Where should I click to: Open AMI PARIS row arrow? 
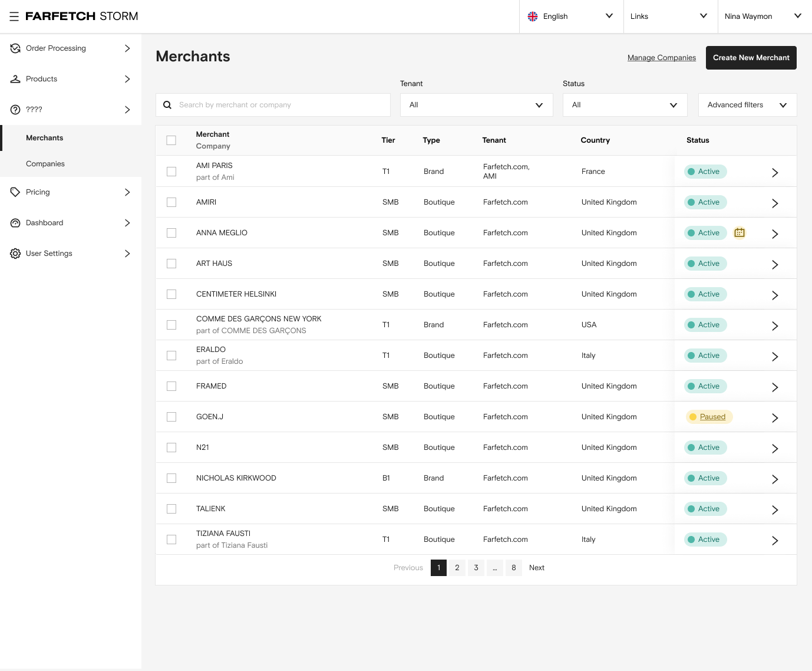(775, 173)
